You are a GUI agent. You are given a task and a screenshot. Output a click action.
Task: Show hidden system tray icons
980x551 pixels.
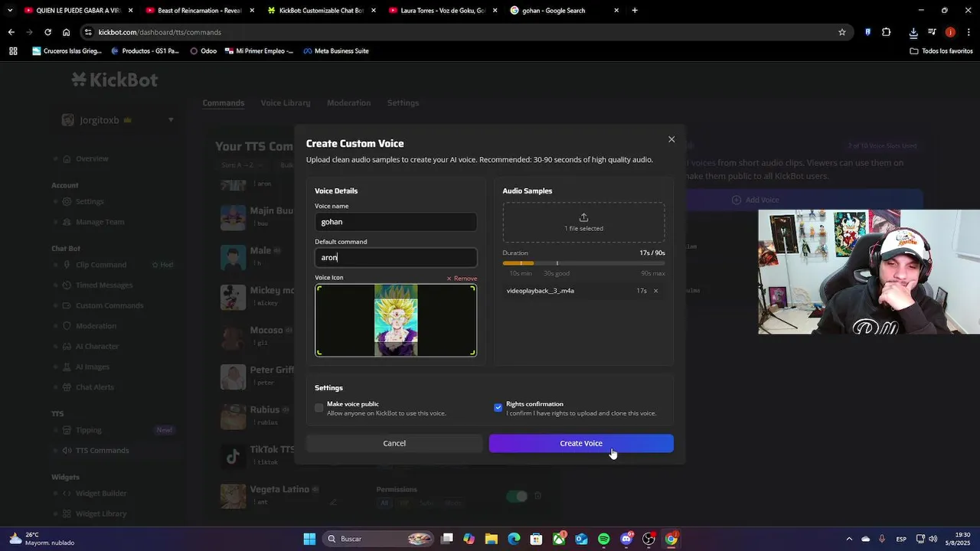[849, 539]
